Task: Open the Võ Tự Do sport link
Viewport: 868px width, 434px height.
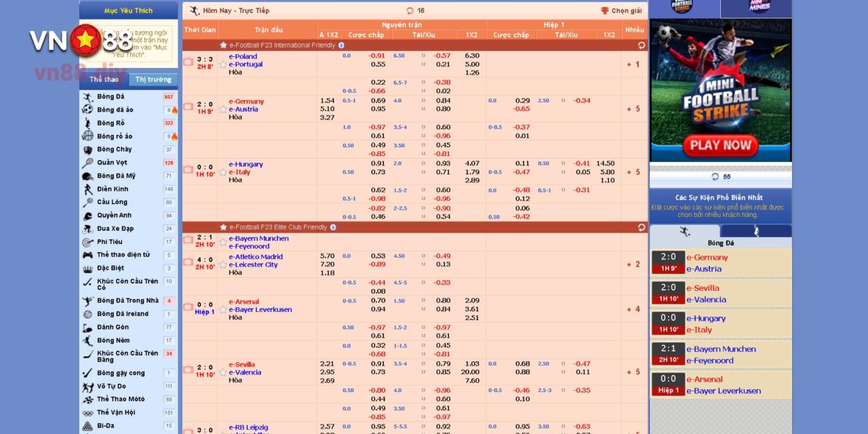Action: pyautogui.click(x=111, y=387)
